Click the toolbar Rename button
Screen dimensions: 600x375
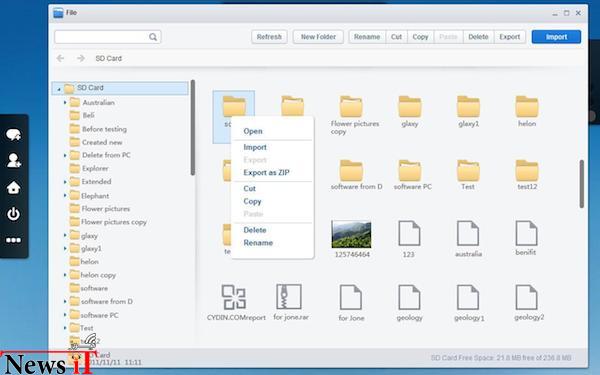367,37
